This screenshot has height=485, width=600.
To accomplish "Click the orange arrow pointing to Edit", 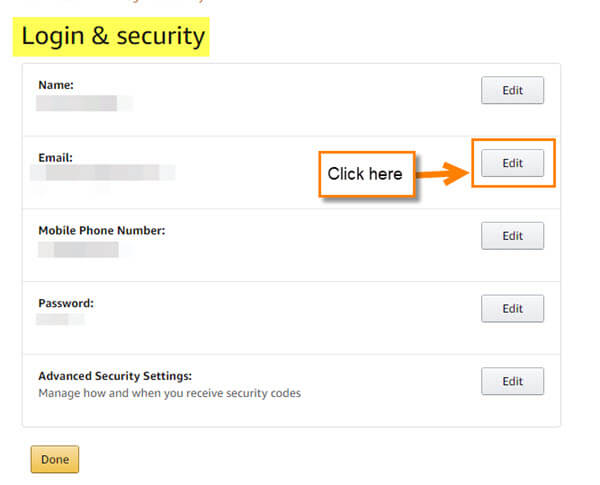I will (443, 174).
